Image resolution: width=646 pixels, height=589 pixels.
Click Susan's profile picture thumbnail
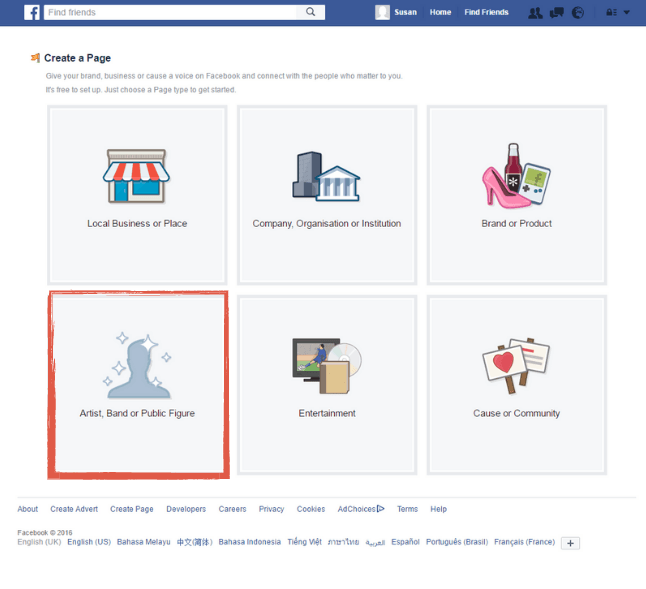[382, 12]
